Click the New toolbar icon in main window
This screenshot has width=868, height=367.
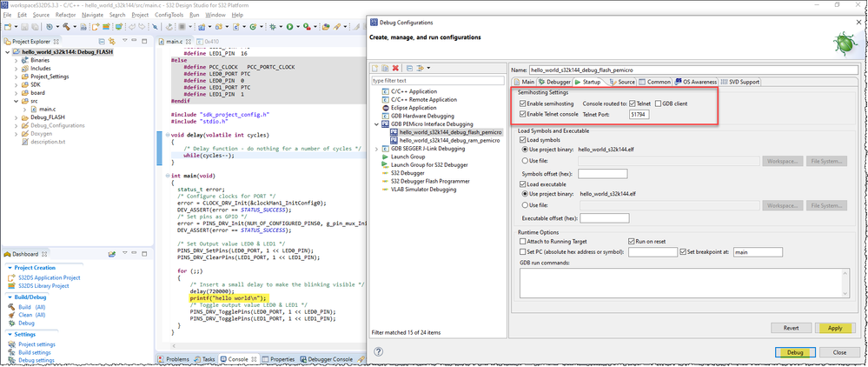pos(8,27)
